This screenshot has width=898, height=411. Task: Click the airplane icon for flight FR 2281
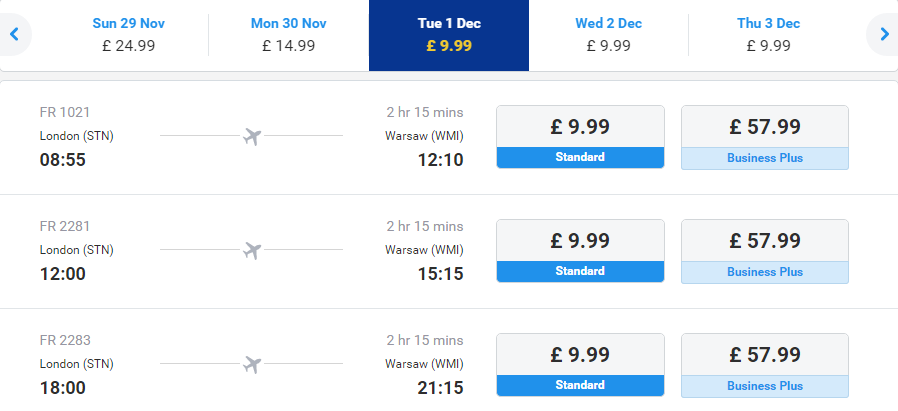point(252,250)
